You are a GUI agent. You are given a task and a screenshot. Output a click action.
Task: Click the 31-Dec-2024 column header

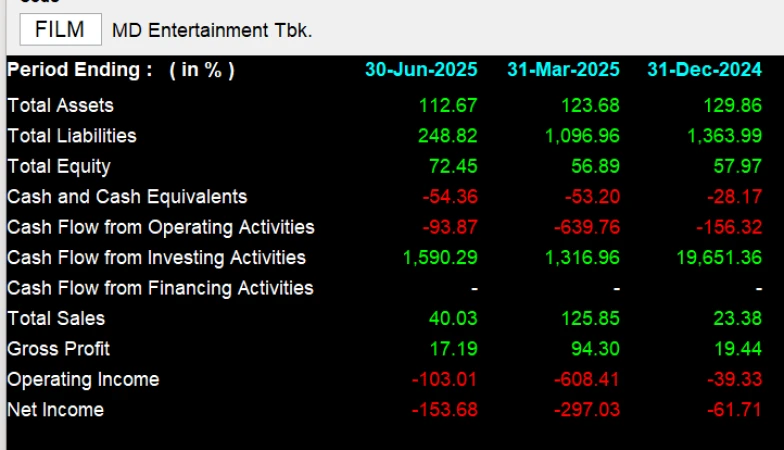[x=704, y=70]
